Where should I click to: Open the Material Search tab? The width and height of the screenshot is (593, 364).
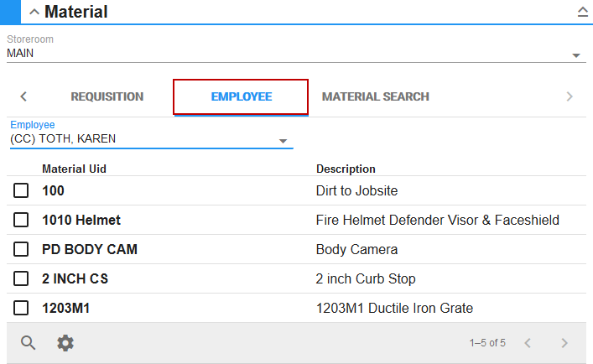(x=375, y=96)
